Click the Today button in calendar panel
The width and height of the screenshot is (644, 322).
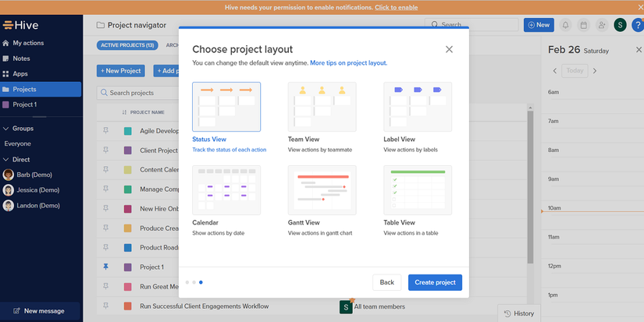pos(575,70)
